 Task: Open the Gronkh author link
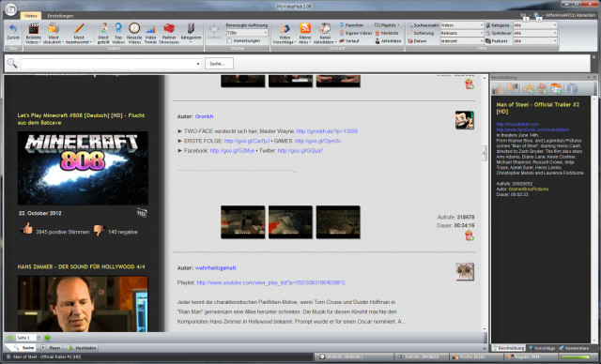pos(204,116)
